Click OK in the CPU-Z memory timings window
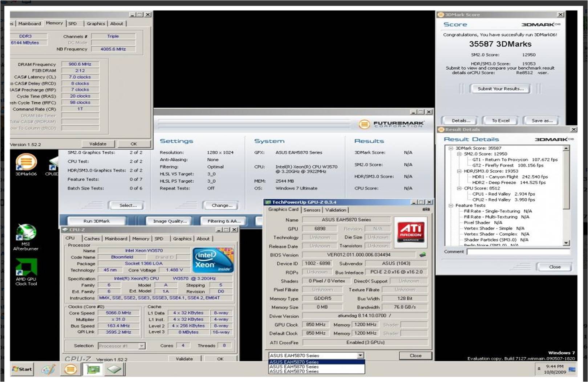 (134, 144)
